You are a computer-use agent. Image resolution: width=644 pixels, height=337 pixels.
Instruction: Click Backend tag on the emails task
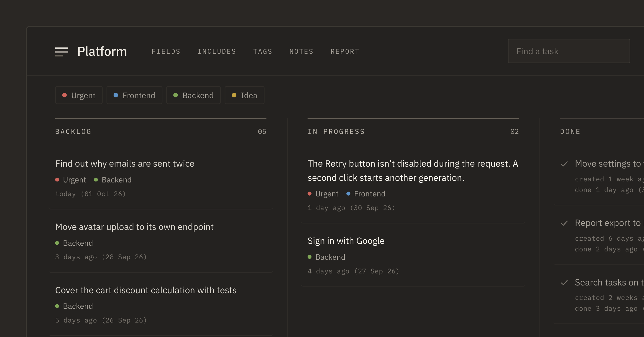click(113, 180)
